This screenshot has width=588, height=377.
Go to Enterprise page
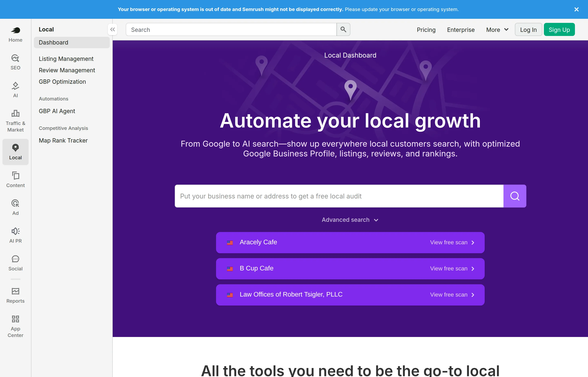coord(461,30)
